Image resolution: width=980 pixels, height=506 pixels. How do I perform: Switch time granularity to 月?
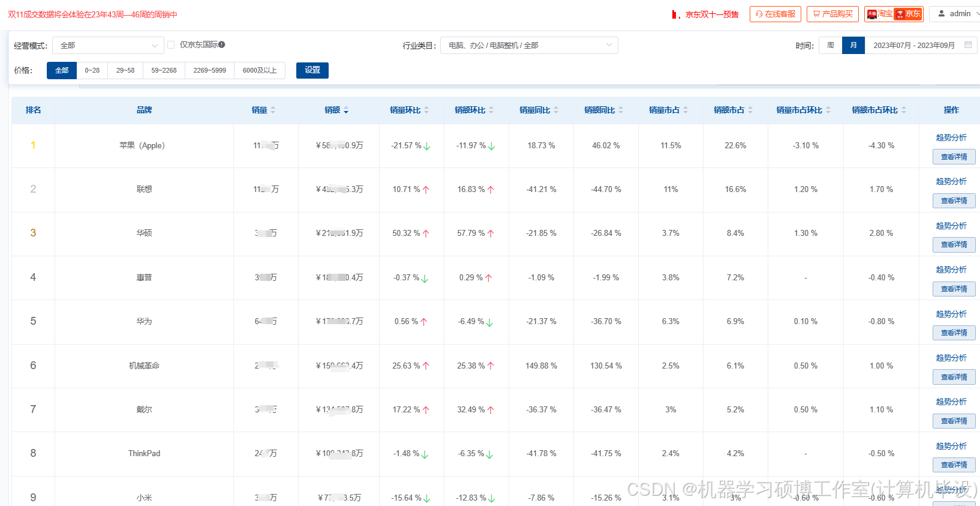point(853,45)
